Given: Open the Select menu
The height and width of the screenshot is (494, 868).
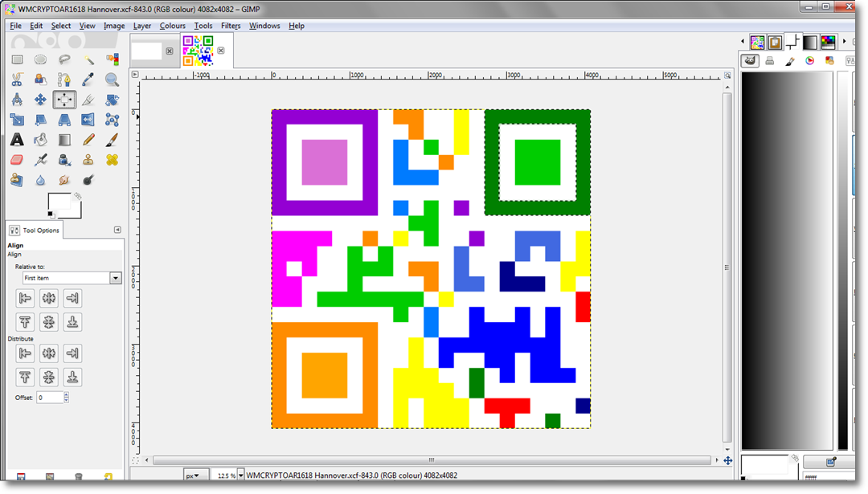Looking at the screenshot, I should pyautogui.click(x=61, y=26).
